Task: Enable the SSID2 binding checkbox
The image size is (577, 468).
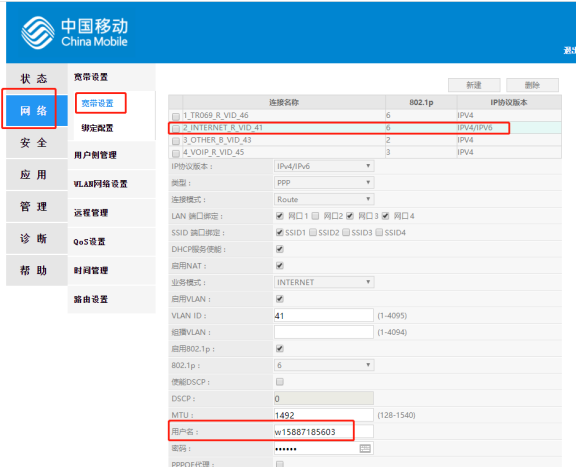Action: (313, 233)
